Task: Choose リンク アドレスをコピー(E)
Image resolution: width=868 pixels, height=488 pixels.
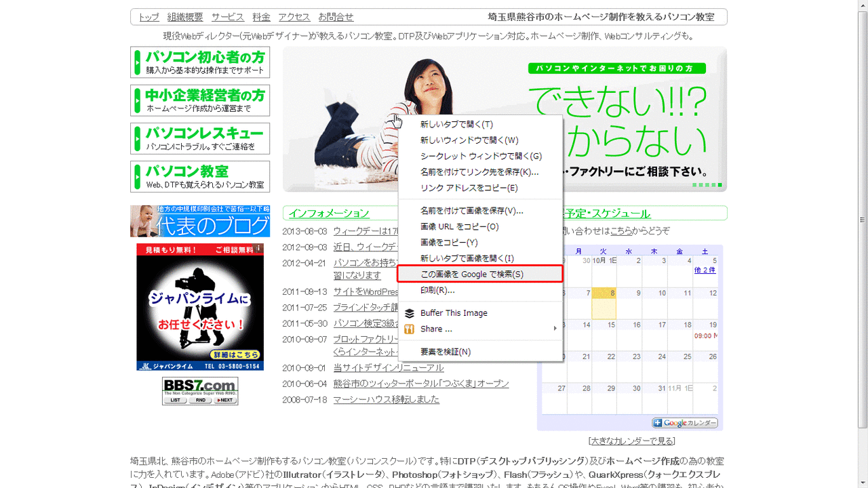Action: pyautogui.click(x=479, y=188)
